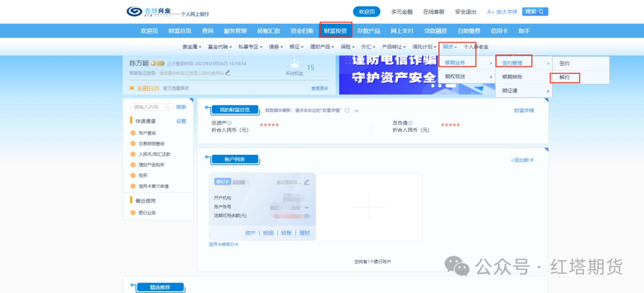Open the 财富投资 main tab

335,31
